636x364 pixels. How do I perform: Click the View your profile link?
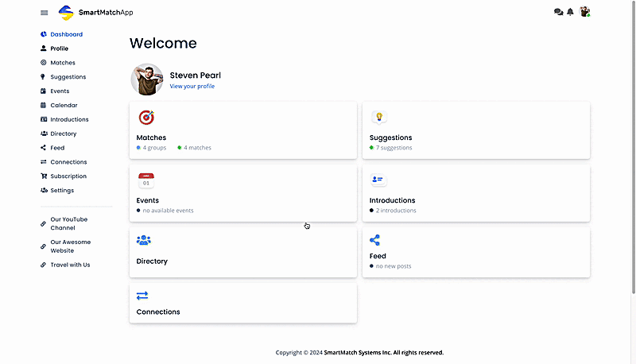click(x=192, y=86)
